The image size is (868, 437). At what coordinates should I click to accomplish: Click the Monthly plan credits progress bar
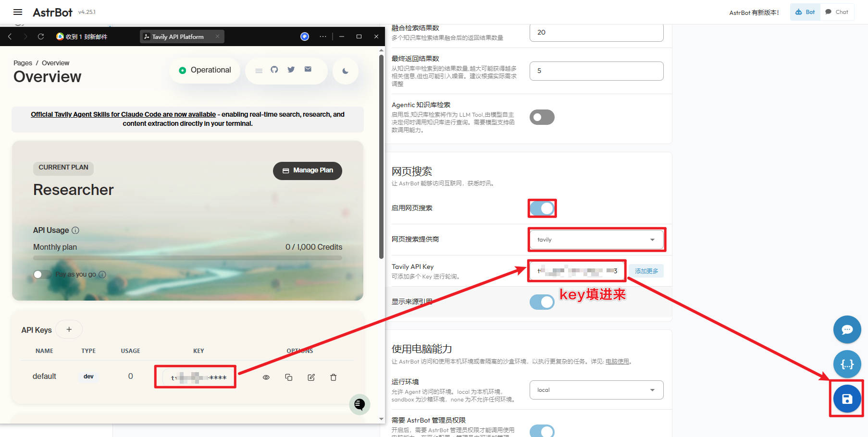[187, 258]
